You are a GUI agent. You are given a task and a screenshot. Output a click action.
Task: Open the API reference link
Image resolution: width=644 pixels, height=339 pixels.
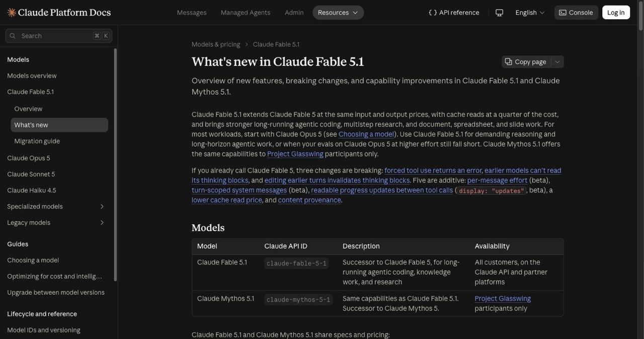(x=454, y=13)
